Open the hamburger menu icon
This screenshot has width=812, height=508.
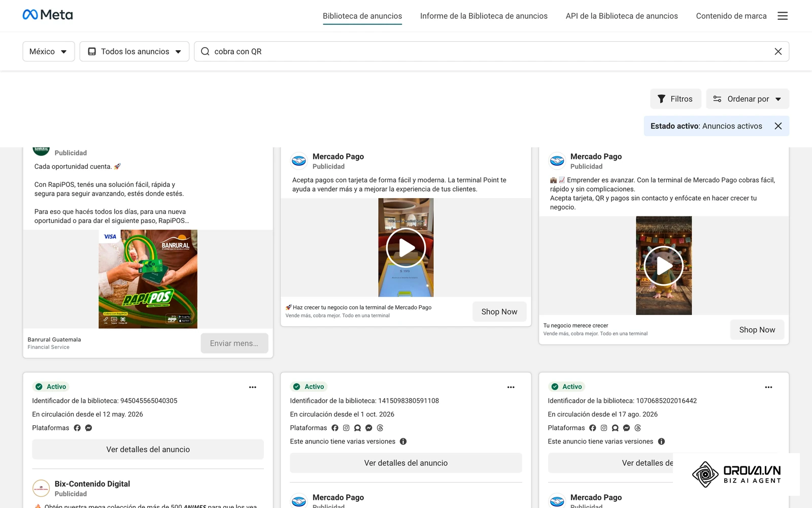783,16
